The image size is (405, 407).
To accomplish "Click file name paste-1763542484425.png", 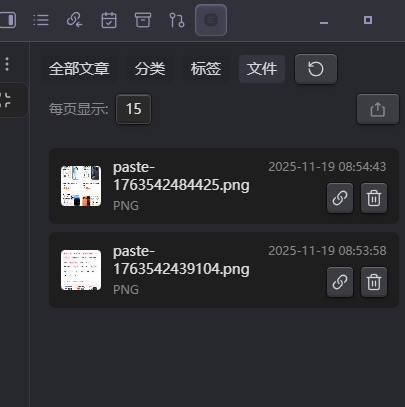I will point(181,176).
